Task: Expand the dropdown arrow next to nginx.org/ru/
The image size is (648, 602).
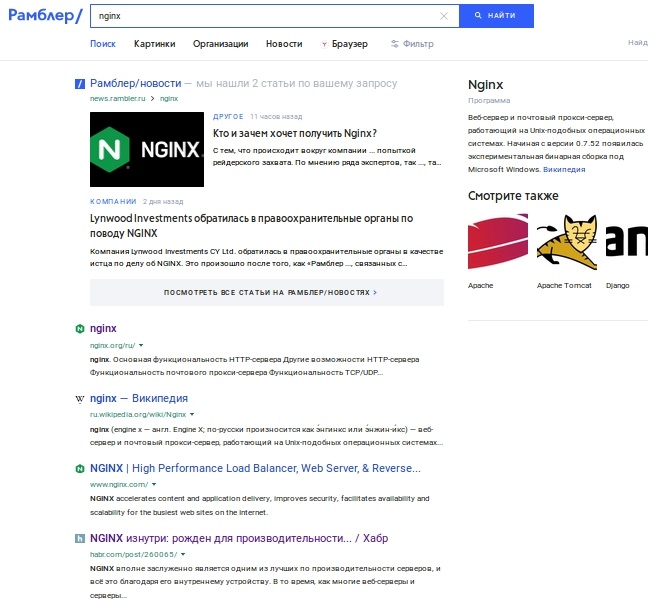Action: point(141,345)
